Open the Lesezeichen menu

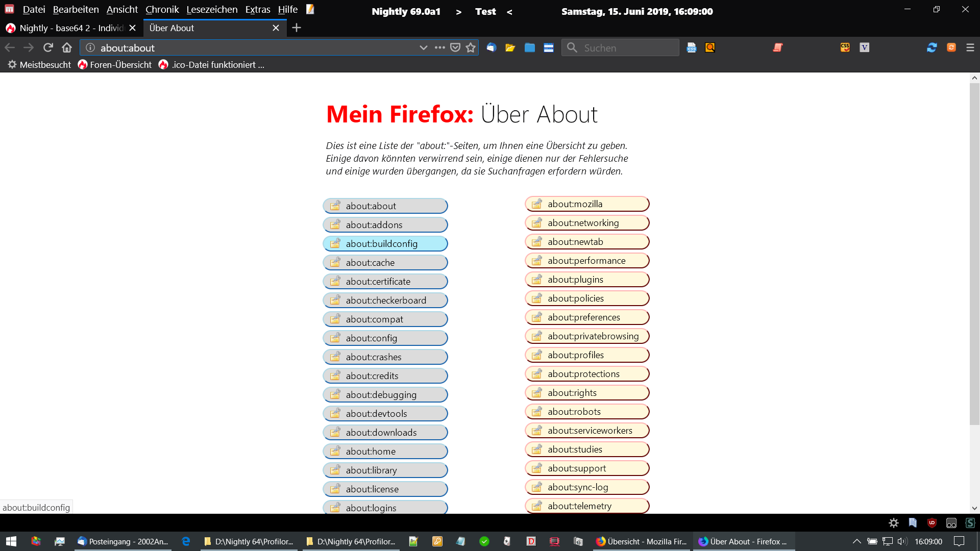click(x=212, y=10)
